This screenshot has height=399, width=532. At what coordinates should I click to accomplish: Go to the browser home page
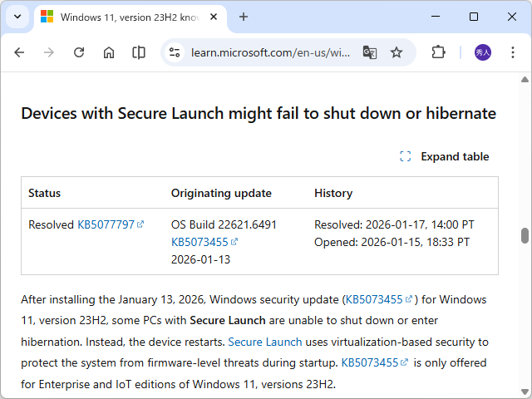point(109,52)
